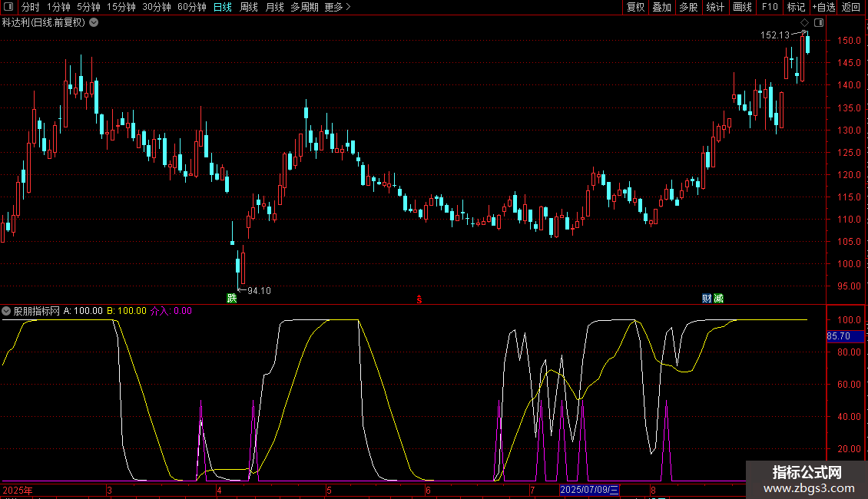Add stock with +自选 button

point(823,7)
